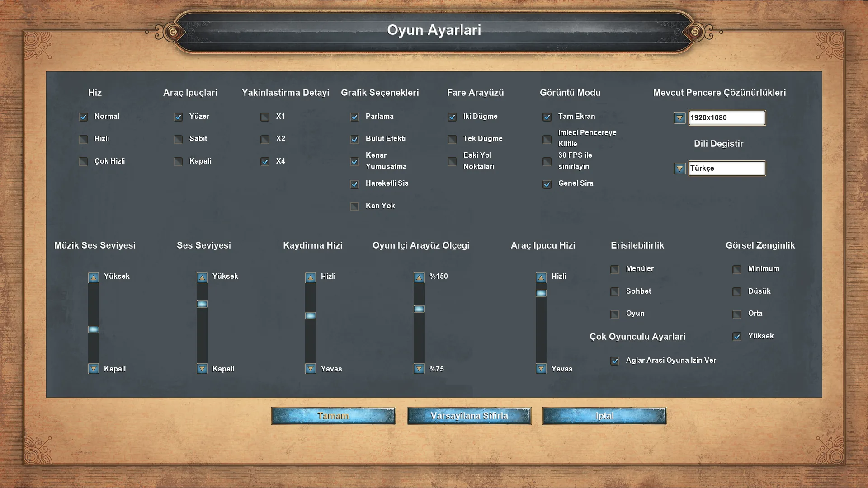Enable the Çok Hizli speed checkbox

coord(83,161)
